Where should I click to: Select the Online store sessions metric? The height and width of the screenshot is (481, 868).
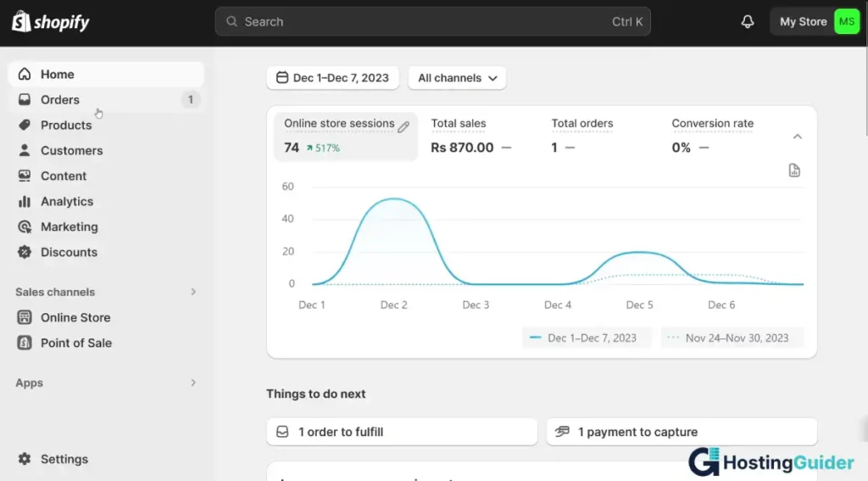pyautogui.click(x=346, y=137)
